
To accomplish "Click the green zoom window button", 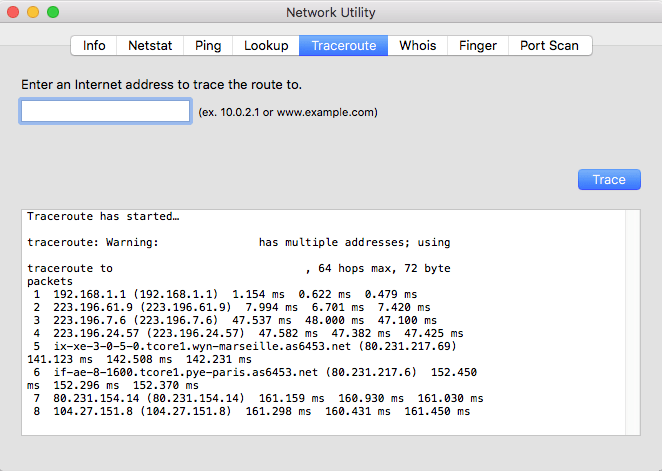I will pos(53,12).
